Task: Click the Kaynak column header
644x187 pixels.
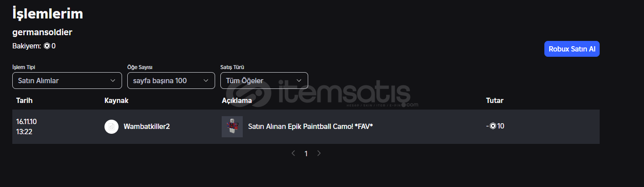Action: (x=116, y=100)
